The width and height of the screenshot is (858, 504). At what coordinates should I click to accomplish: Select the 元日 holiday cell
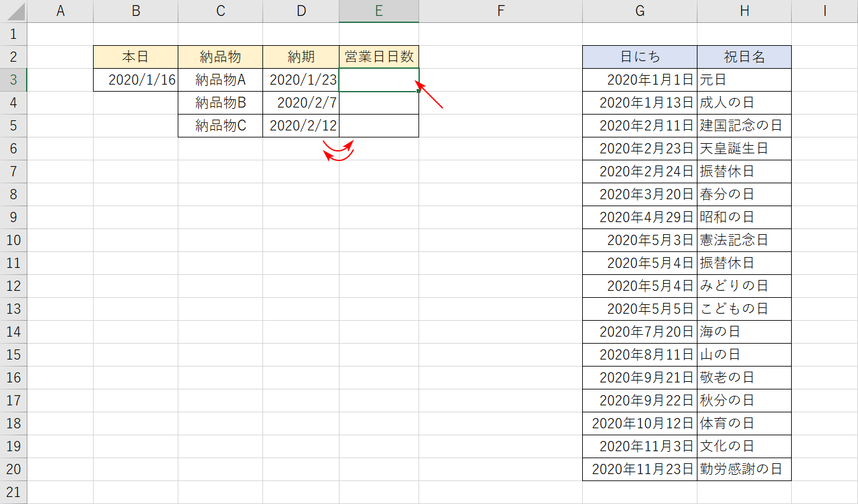(744, 80)
